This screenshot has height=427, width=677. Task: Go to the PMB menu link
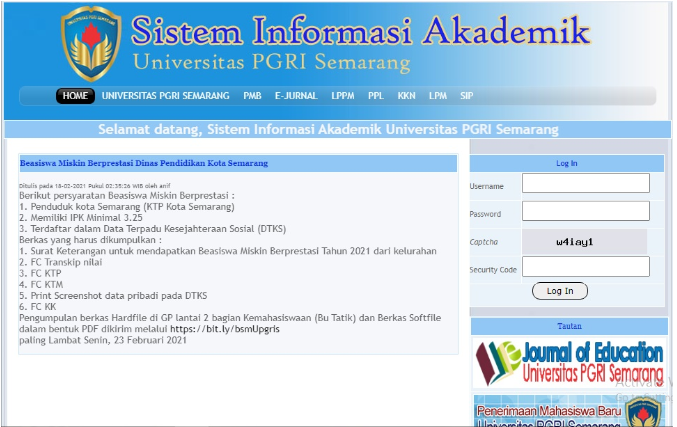(252, 96)
